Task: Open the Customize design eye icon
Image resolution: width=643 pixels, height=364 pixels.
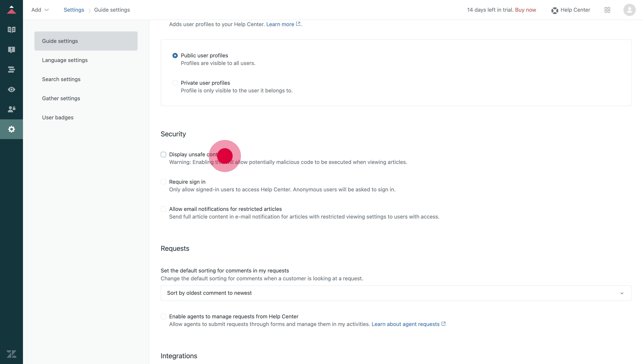Action: click(11, 89)
